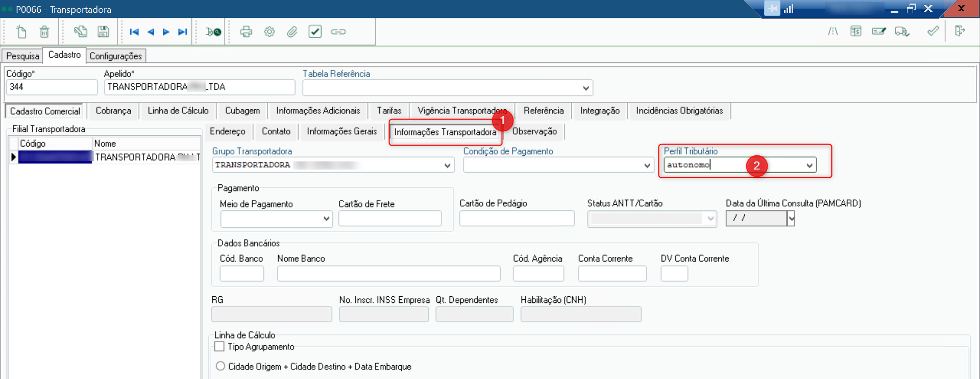Click the Cód. Agência input field

(x=538, y=274)
